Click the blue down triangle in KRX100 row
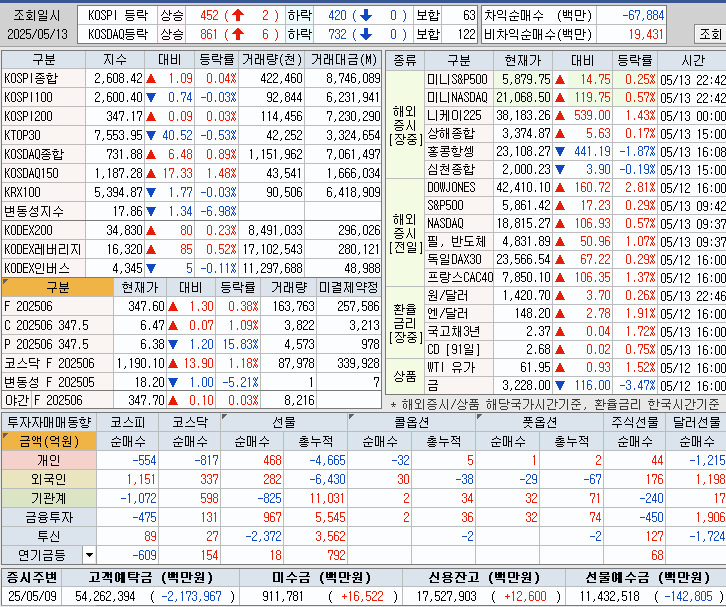 coord(151,193)
